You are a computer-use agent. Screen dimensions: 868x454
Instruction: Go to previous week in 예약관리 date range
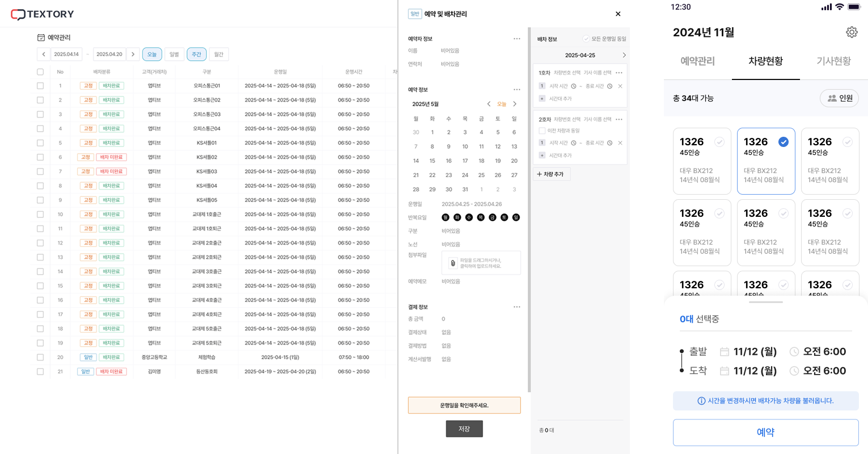[x=44, y=54]
